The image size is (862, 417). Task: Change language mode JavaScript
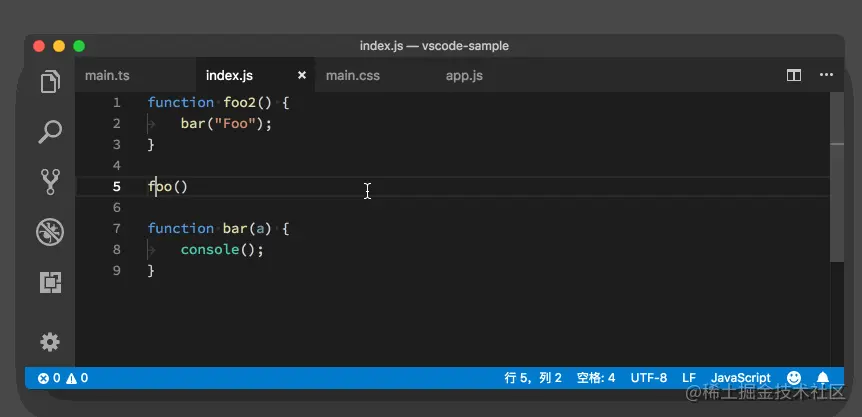pyautogui.click(x=741, y=378)
